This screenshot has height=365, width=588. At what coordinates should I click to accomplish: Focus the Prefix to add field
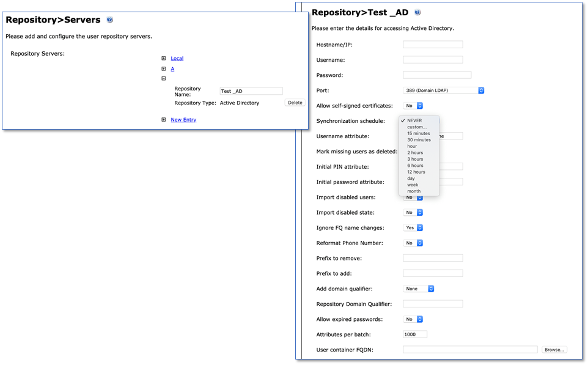click(433, 273)
